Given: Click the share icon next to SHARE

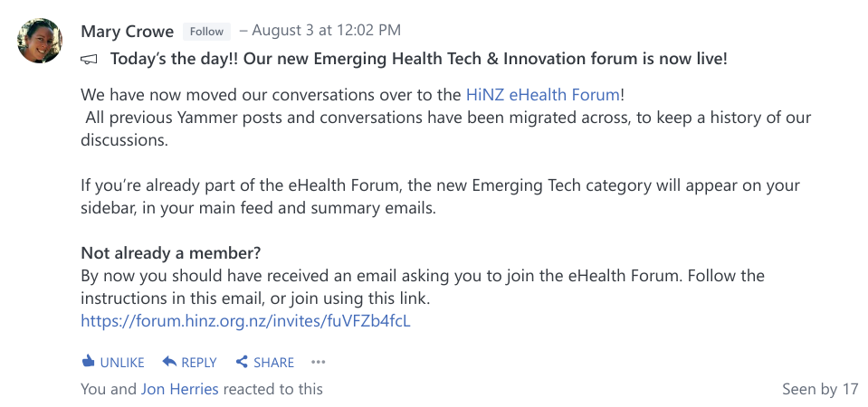Looking at the screenshot, I should coord(242,362).
